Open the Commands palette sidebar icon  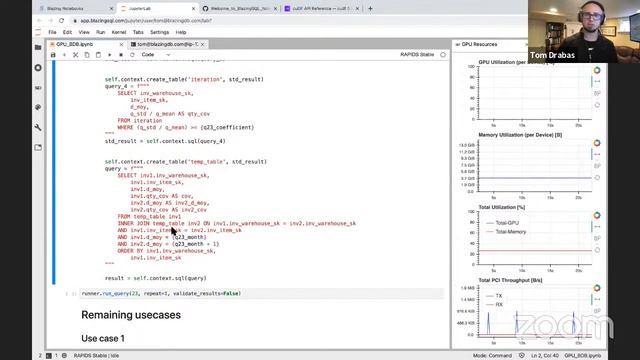pos(38,107)
